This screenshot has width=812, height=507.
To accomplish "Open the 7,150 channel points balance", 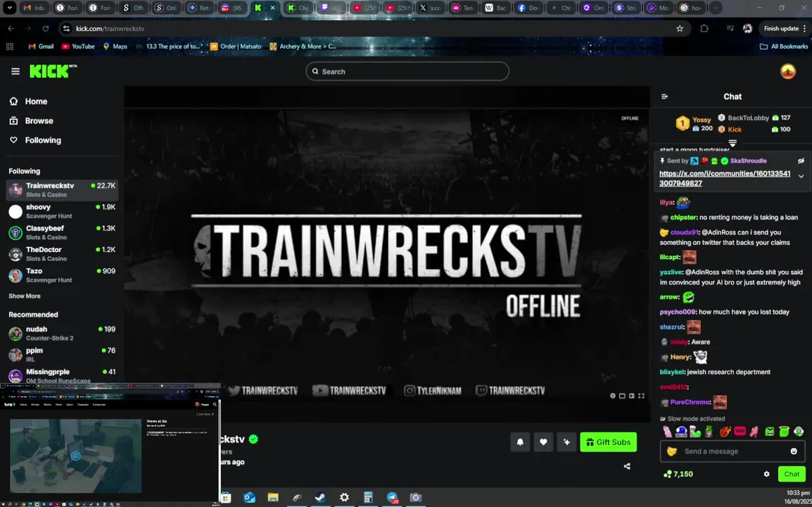I will pos(678,474).
